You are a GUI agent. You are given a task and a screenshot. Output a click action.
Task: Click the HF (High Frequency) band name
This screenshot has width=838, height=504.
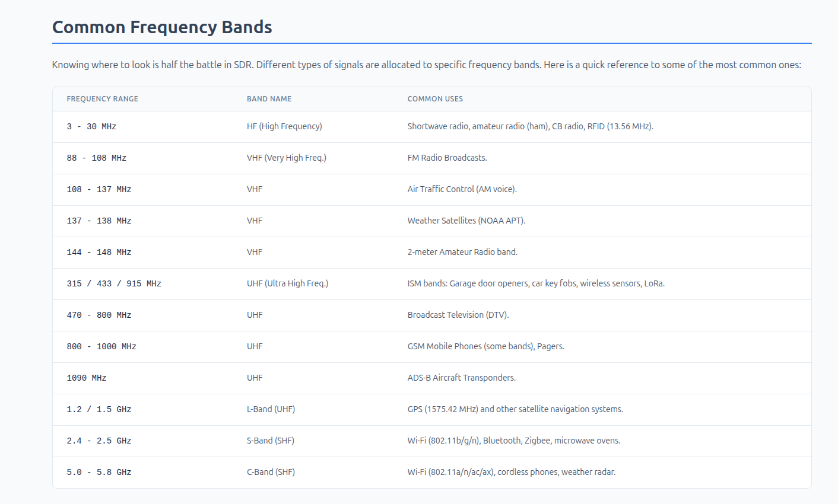point(284,126)
